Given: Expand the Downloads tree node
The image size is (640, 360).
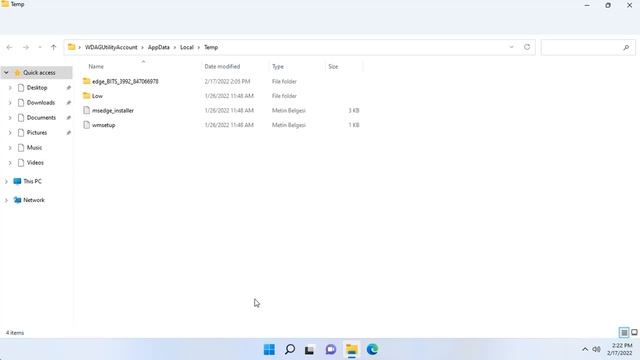Looking at the screenshot, I should [x=10, y=103].
